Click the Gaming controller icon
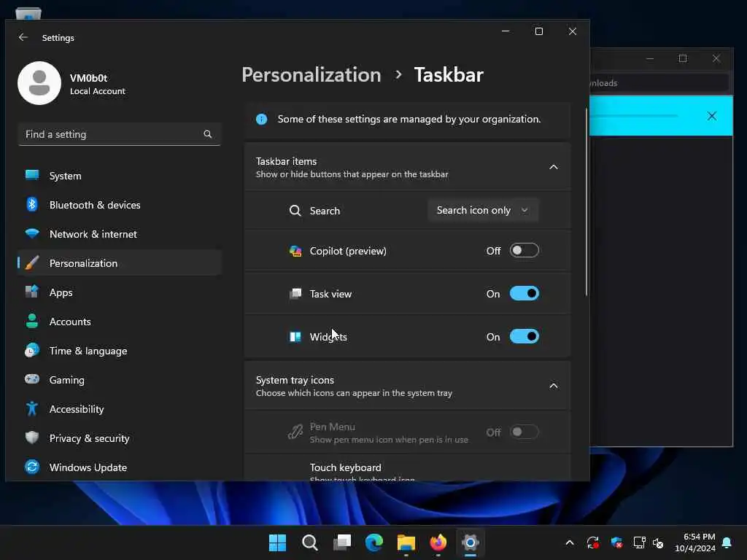Image resolution: width=747 pixels, height=560 pixels. point(32,379)
